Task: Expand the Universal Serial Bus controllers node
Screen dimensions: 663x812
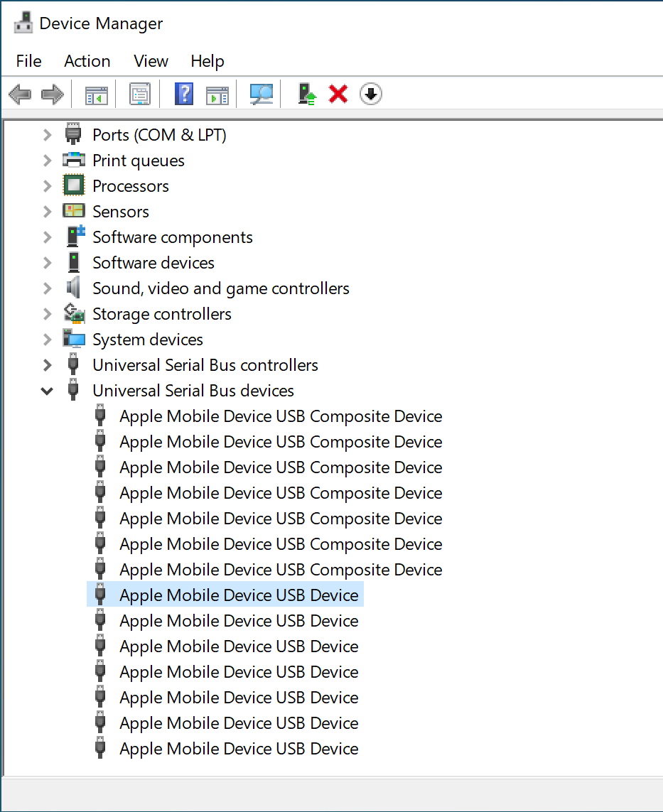Action: [48, 365]
